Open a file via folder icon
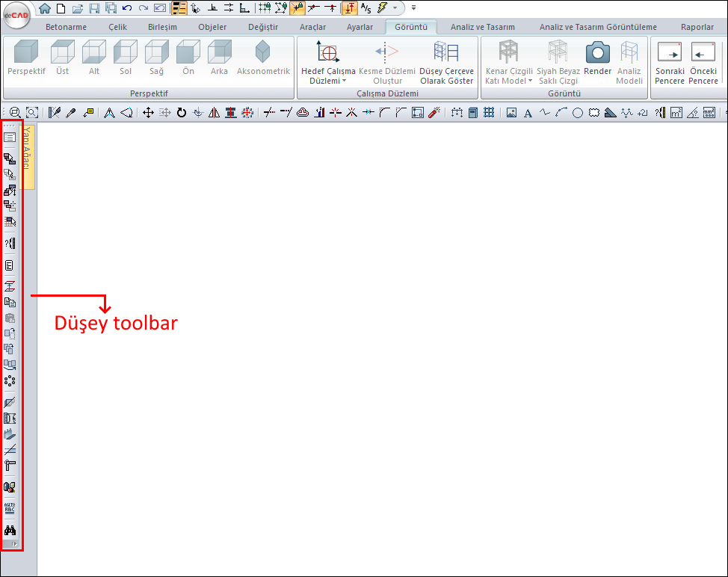Viewport: 728px width, 577px height. pyautogui.click(x=78, y=8)
